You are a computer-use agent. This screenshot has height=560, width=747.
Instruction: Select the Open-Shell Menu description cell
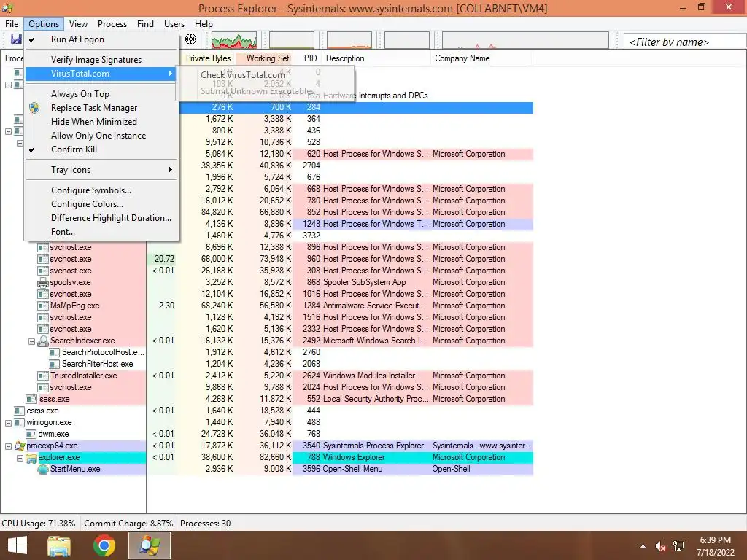[x=376, y=469]
